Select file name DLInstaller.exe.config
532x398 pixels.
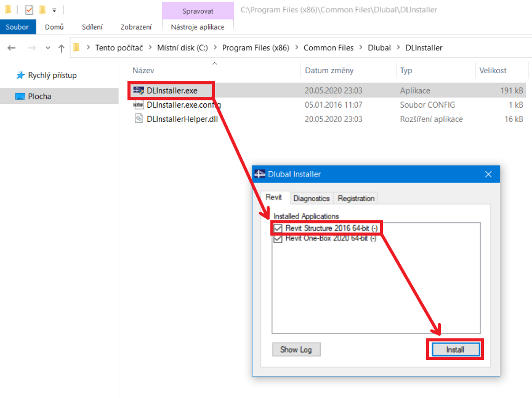point(184,105)
